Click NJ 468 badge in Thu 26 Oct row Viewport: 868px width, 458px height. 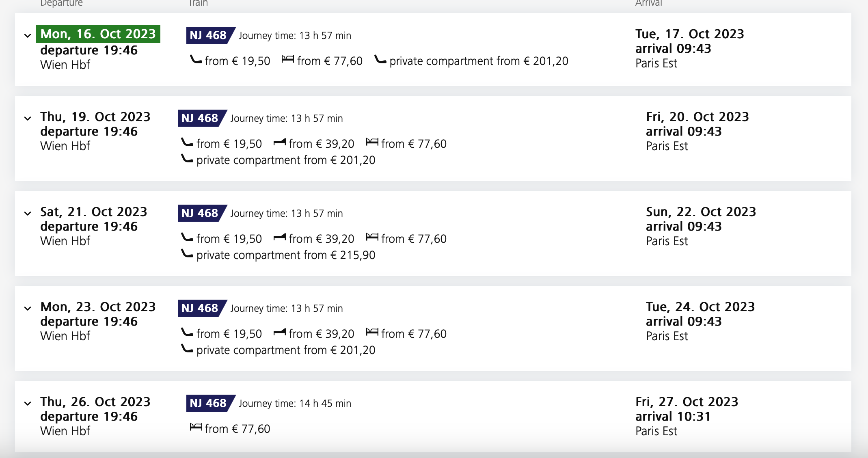click(x=210, y=403)
